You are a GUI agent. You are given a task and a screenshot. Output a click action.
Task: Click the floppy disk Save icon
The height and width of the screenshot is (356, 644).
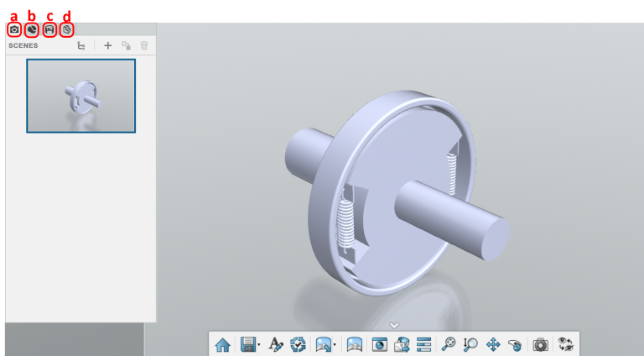[x=248, y=344]
